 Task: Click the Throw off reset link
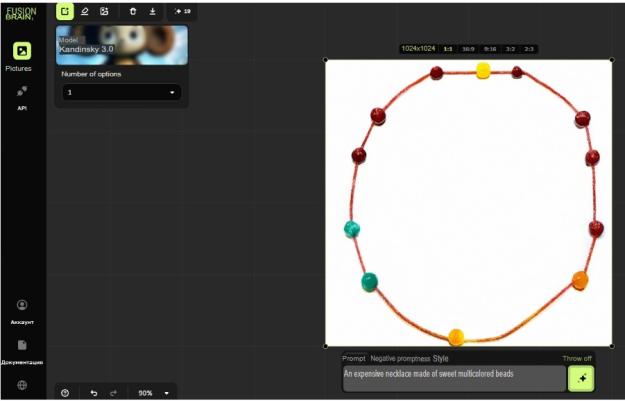[x=577, y=358]
